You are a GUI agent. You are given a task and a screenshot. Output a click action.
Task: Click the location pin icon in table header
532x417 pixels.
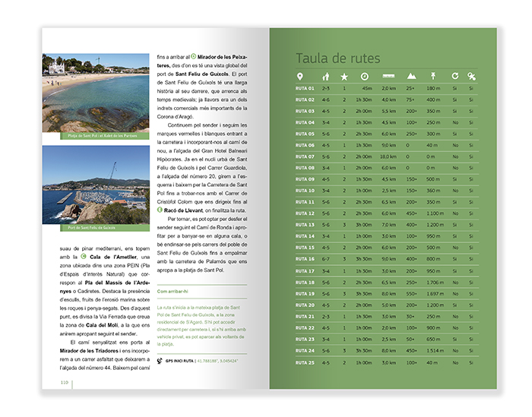click(300, 77)
